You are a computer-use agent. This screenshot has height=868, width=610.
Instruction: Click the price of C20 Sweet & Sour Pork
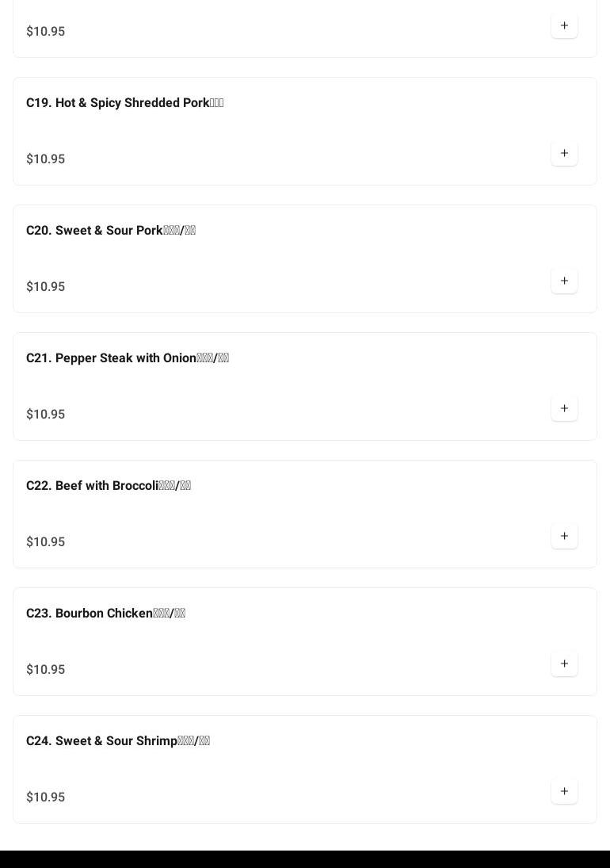46,287
